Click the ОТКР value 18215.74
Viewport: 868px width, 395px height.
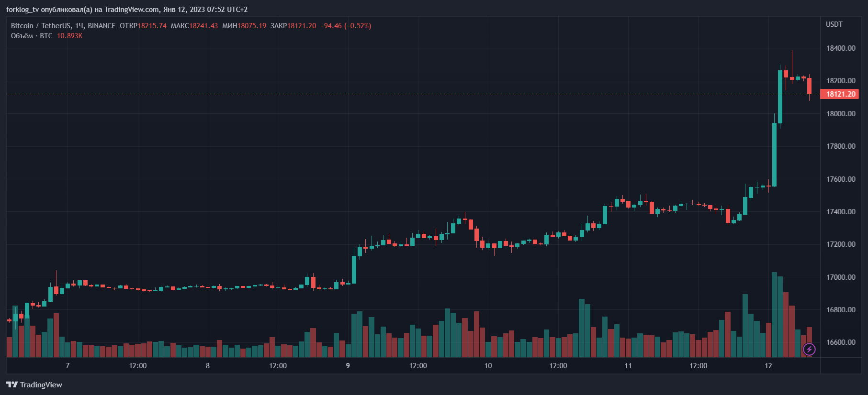click(x=152, y=26)
